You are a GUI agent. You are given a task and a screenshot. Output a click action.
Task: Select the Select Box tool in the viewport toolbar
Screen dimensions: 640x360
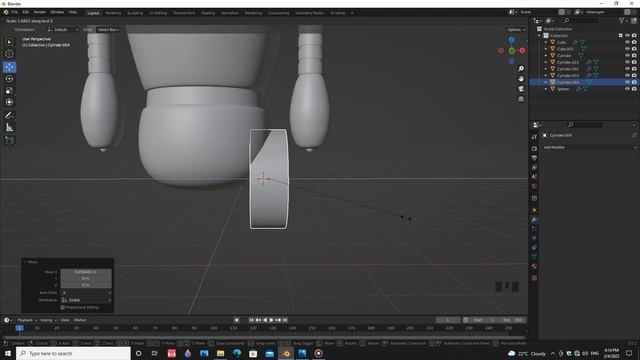9,42
